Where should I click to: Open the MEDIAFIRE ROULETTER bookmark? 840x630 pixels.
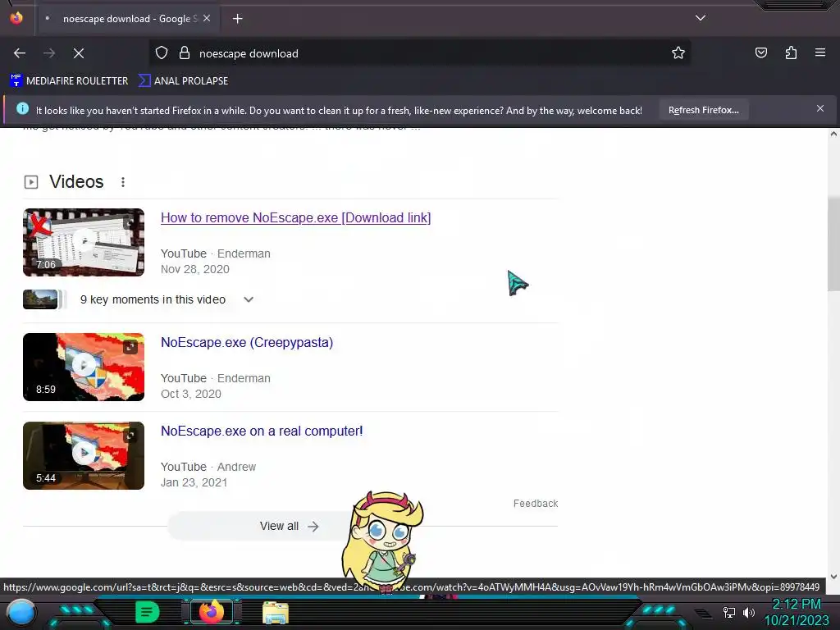[x=69, y=81]
